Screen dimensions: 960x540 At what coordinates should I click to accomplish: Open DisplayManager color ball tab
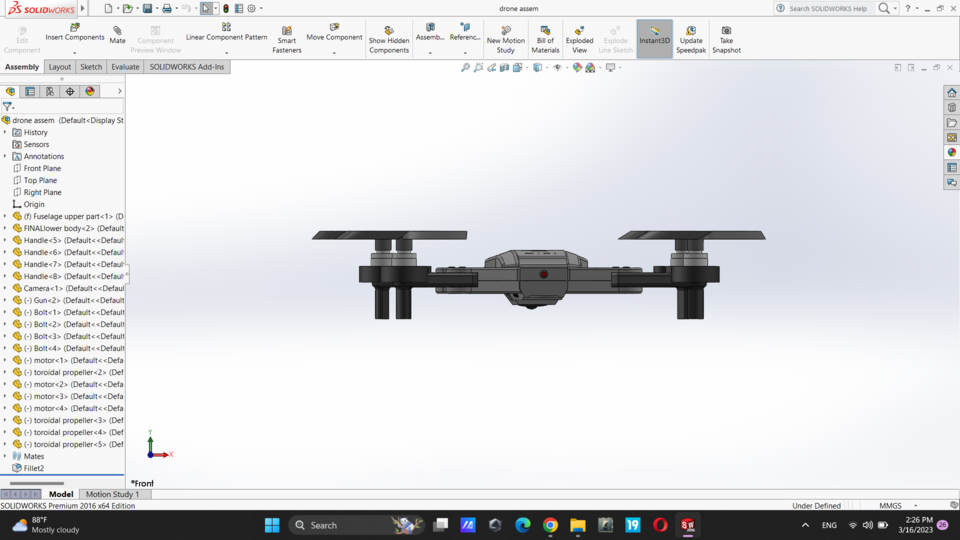90,91
